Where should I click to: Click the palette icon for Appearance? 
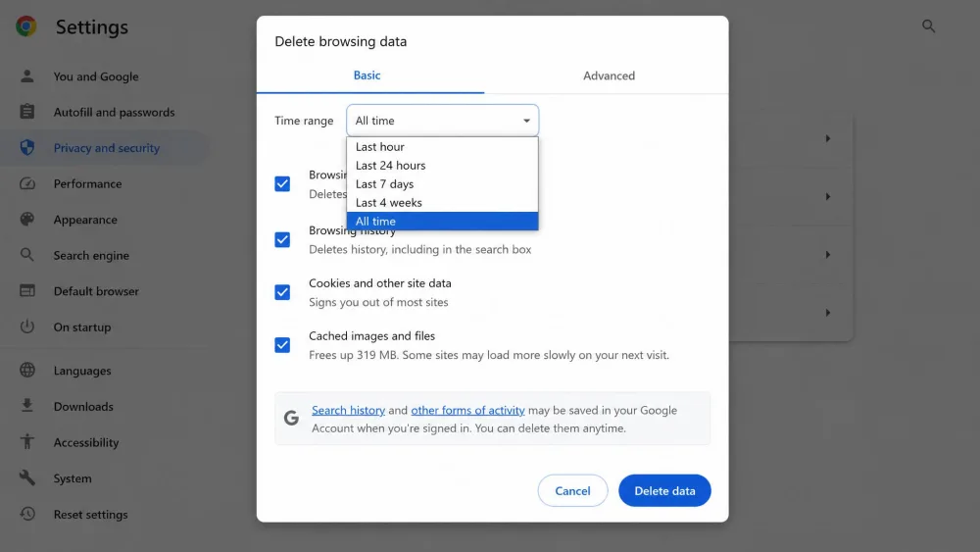tap(26, 220)
